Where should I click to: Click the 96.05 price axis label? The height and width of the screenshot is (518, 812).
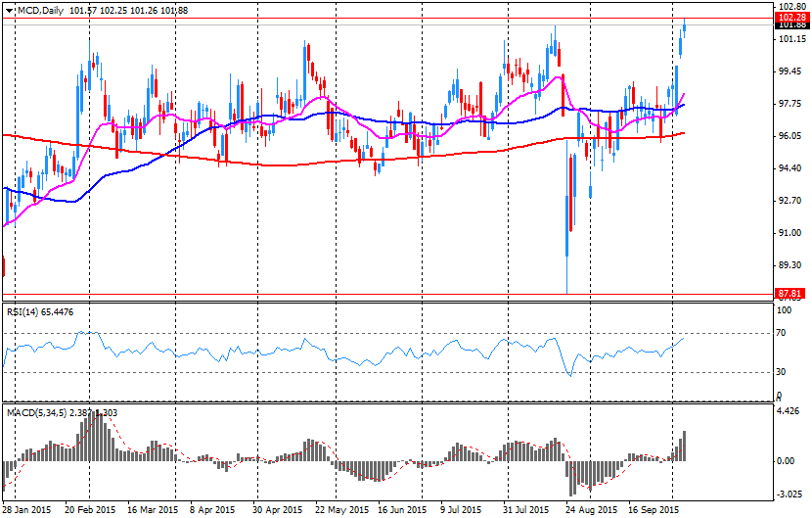pos(790,136)
